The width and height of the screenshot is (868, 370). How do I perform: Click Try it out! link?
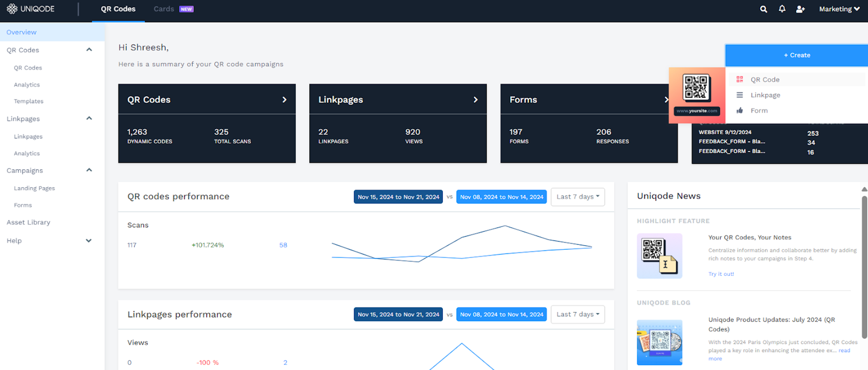tap(721, 274)
